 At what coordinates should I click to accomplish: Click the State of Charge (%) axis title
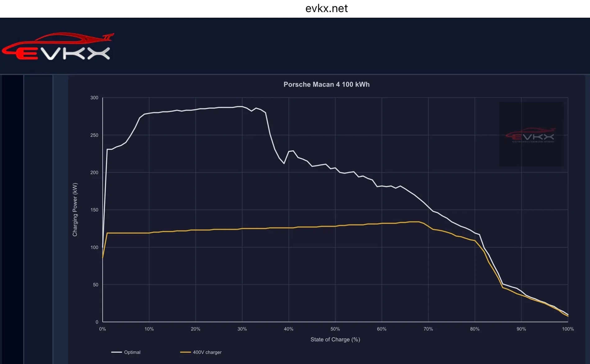pos(335,339)
